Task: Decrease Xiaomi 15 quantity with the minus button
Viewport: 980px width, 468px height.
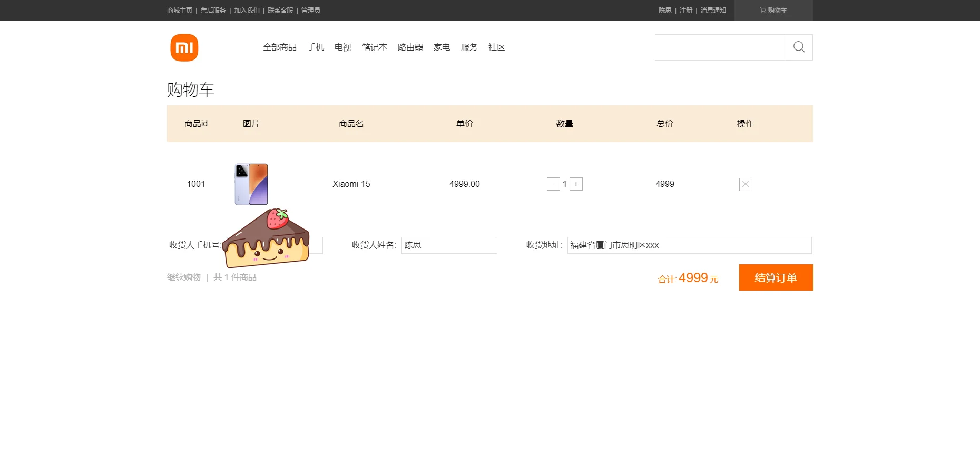Action: (553, 184)
